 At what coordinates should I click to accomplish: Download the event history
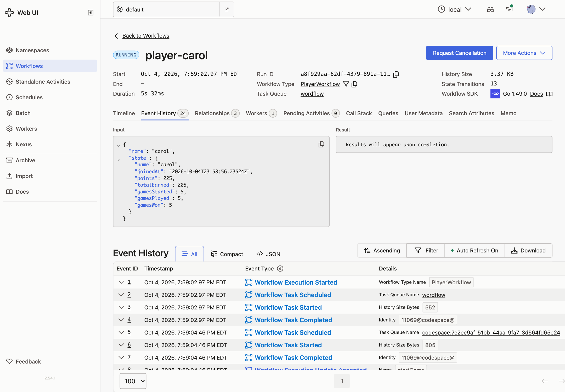528,250
